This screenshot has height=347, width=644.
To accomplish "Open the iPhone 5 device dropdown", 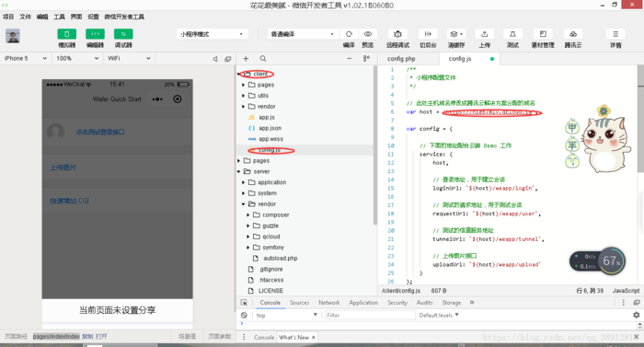I will (x=25, y=58).
